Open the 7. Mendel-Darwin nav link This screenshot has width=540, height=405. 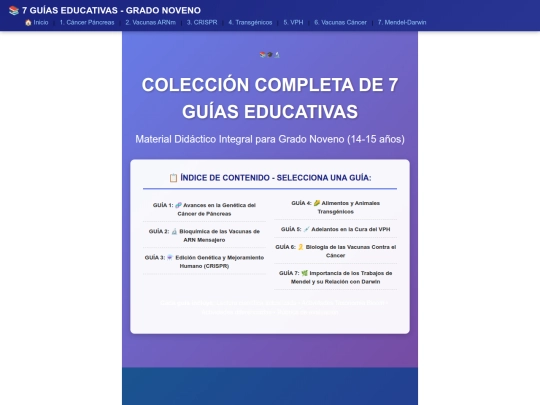click(402, 22)
